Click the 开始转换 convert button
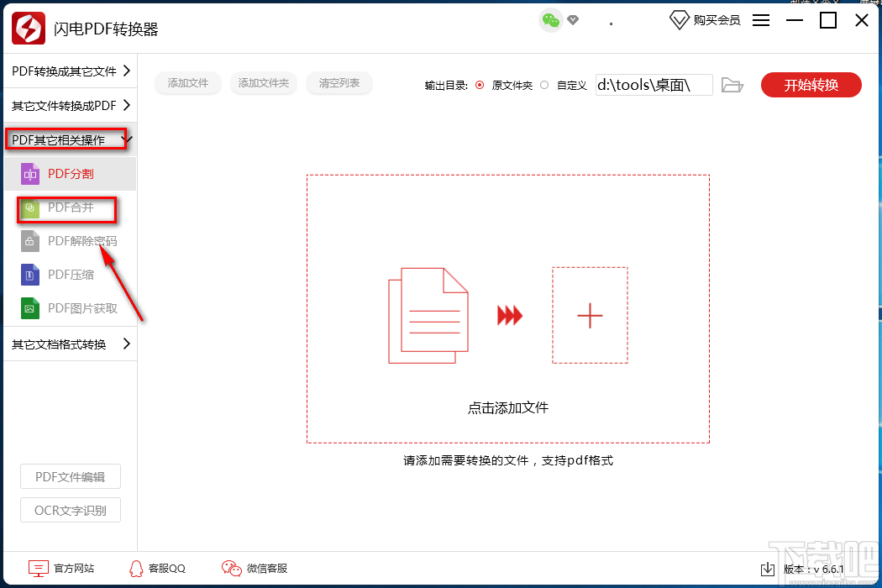882x588 pixels. click(811, 84)
